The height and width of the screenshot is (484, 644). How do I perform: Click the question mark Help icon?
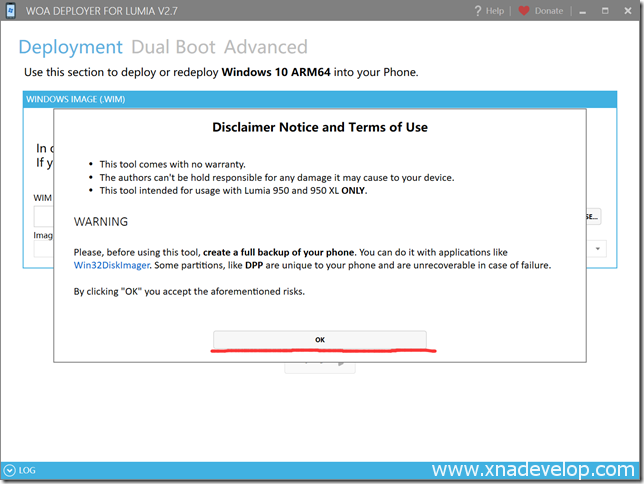point(477,11)
